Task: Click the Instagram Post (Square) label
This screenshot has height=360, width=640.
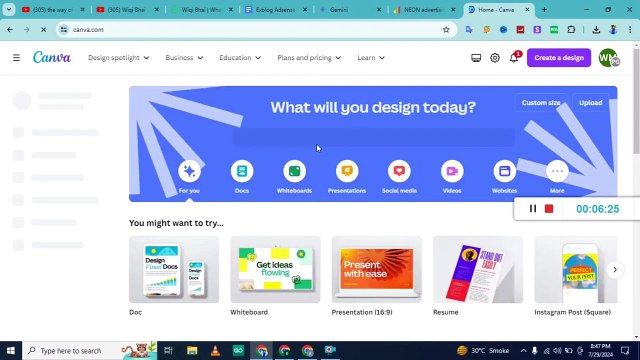Action: pyautogui.click(x=573, y=312)
